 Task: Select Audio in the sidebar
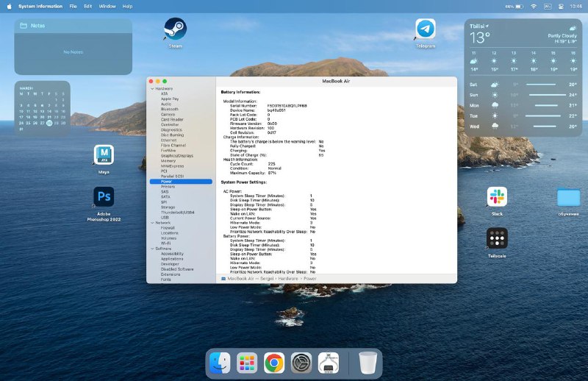click(x=166, y=104)
